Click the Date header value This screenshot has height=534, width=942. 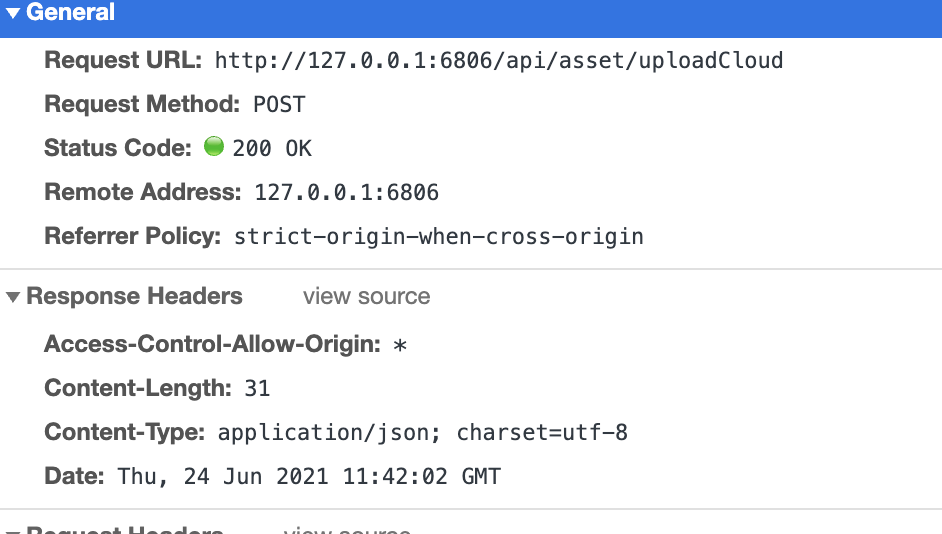pos(309,477)
